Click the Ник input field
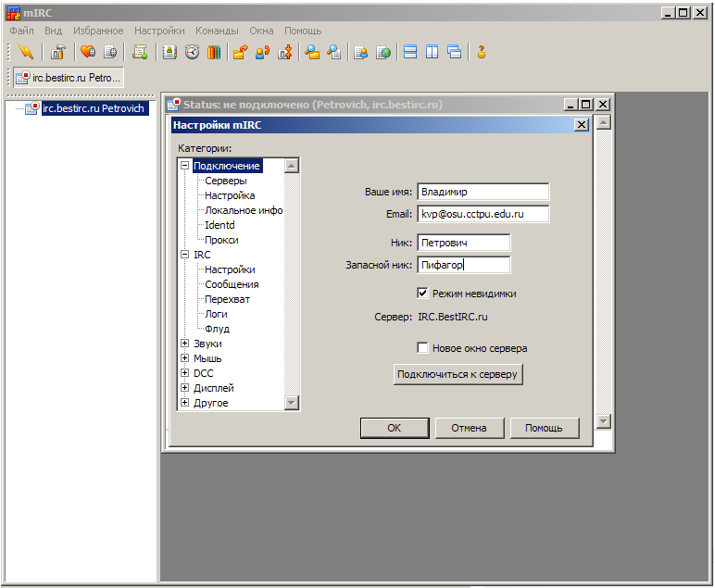This screenshot has width=715, height=588. (x=464, y=243)
